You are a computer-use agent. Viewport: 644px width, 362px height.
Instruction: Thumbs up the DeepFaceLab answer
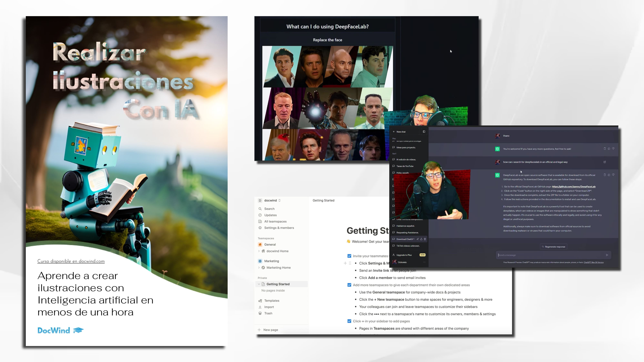click(x=609, y=175)
